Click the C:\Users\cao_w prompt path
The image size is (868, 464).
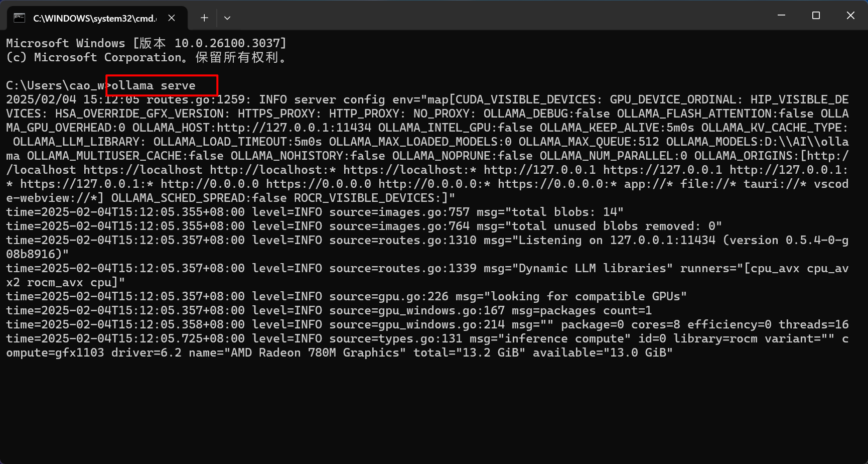(55, 86)
